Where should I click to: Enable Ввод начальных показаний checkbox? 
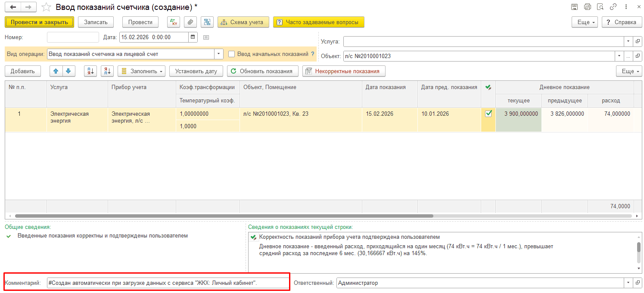(232, 54)
